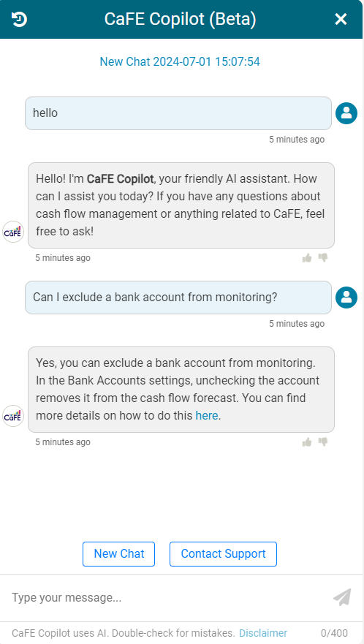Click the CaFE Copilot (Beta) header title
This screenshot has height=644, width=364.
180,19
